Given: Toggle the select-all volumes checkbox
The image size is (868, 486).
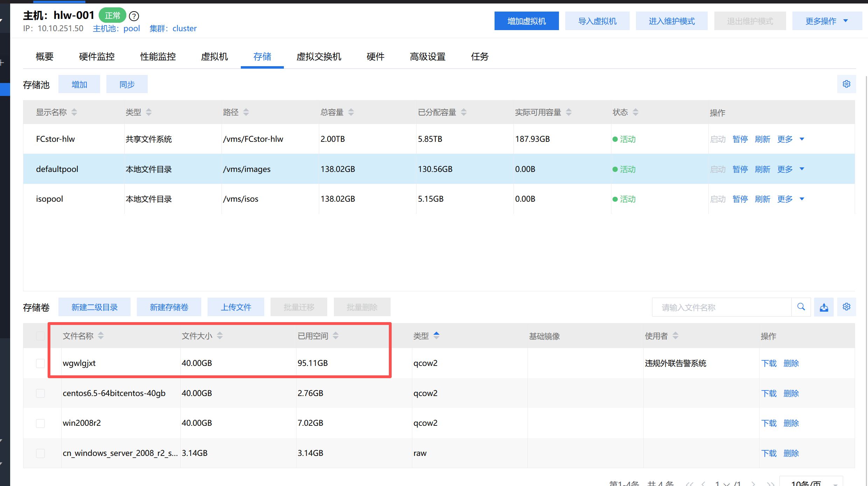Looking at the screenshot, I should [41, 336].
